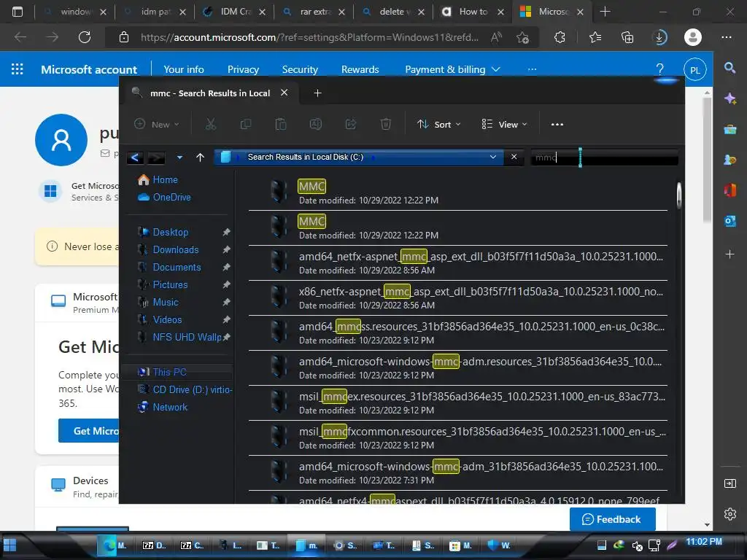Viewport: 747px width, 560px height.
Task: Switch to Security tab
Action: point(300,69)
